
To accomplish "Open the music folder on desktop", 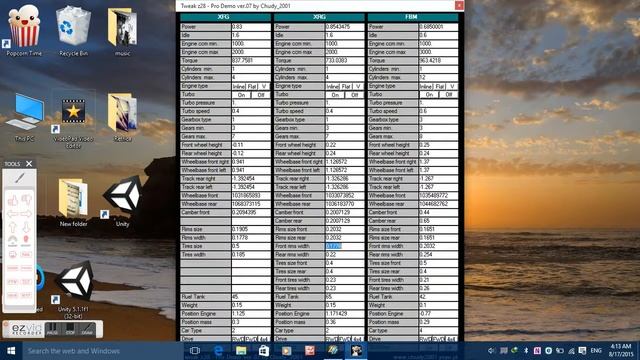I will (122, 31).
